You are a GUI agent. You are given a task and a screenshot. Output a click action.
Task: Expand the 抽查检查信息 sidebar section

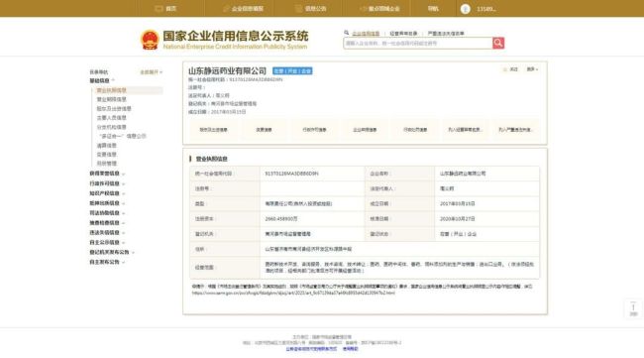point(107,223)
